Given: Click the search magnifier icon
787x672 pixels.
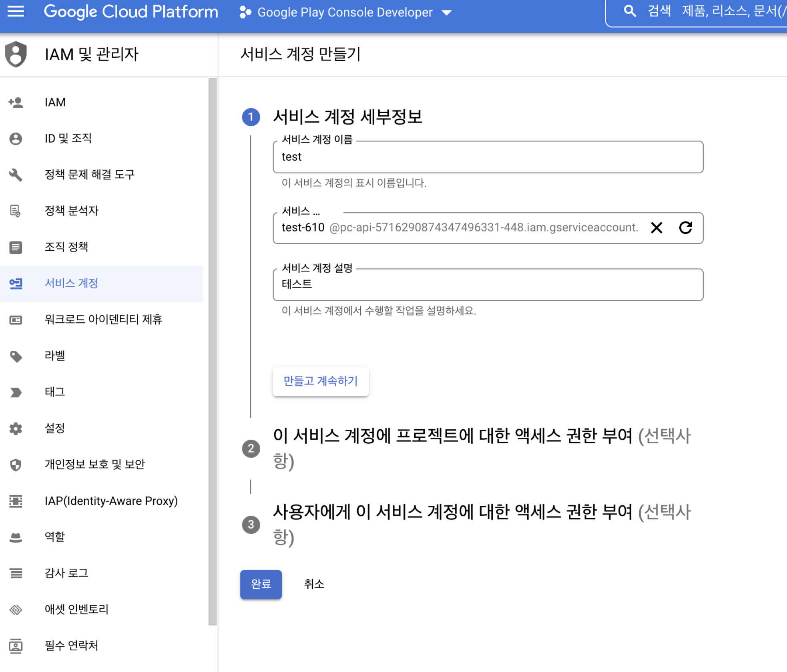Looking at the screenshot, I should (x=630, y=11).
